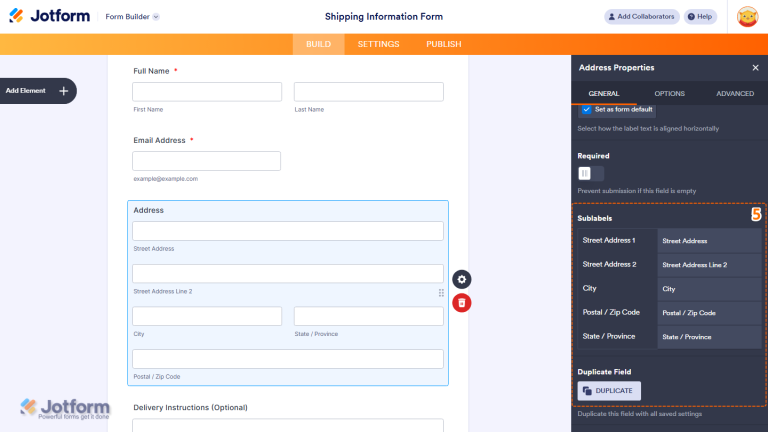Click the Delivery Instructions input field

coord(288,425)
